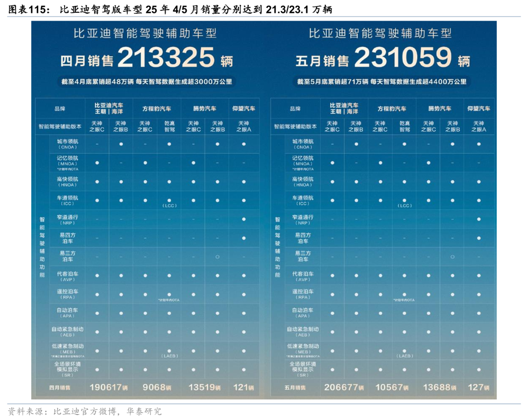This screenshot has height=420, width=529.
Task: Click the April total 13519辆
Action: (x=204, y=387)
